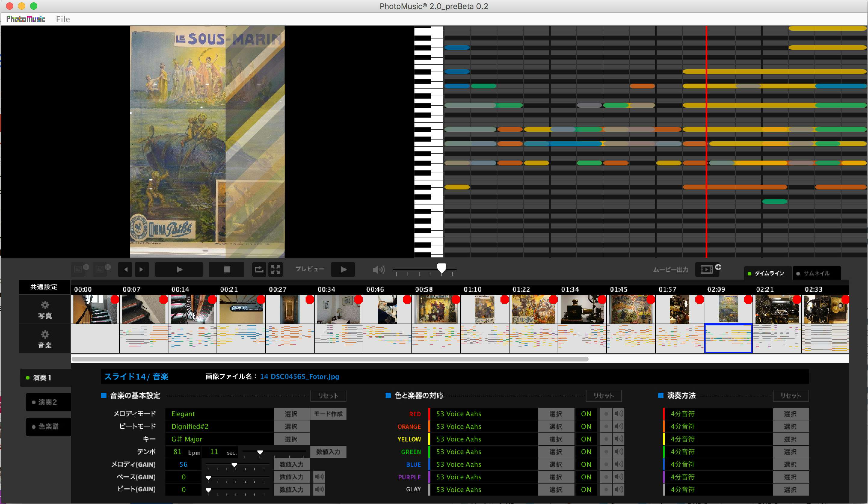Open the File menu
This screenshot has height=504, width=868.
pyautogui.click(x=63, y=19)
